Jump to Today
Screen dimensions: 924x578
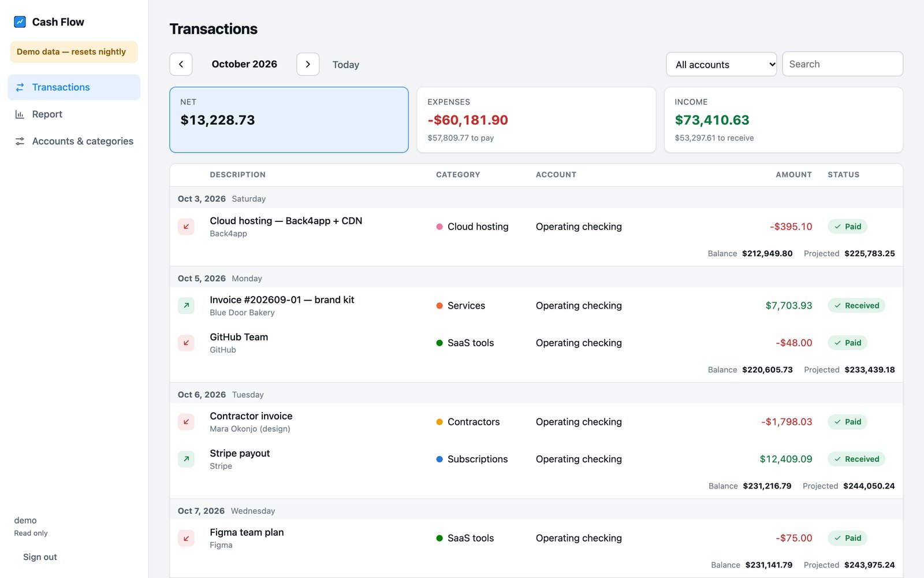(346, 65)
